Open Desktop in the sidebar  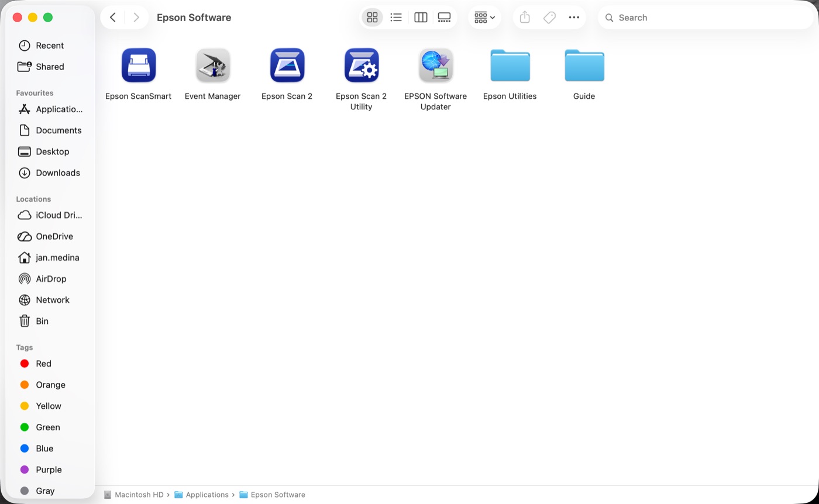tap(50, 151)
